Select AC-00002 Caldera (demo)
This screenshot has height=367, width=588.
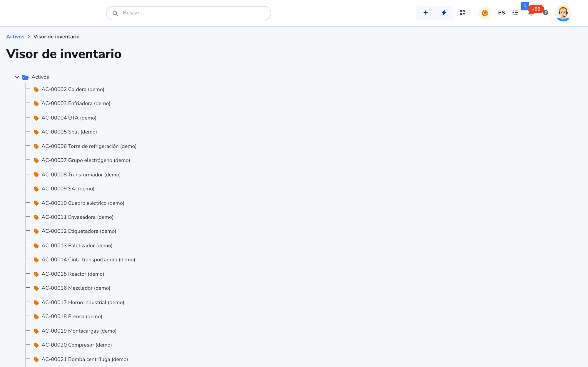tap(73, 89)
